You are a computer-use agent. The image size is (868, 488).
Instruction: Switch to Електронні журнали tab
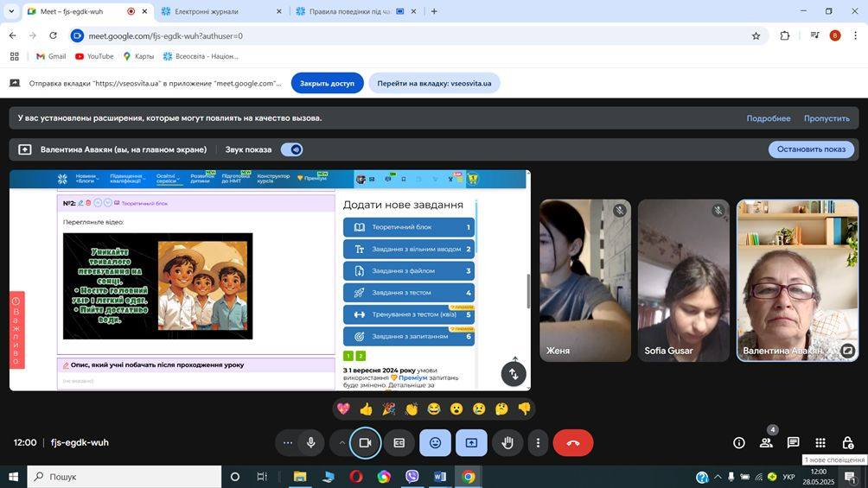pyautogui.click(x=221, y=11)
